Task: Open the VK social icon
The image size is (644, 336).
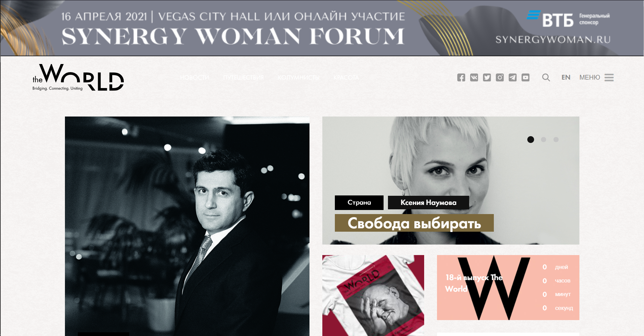Action: (x=474, y=78)
